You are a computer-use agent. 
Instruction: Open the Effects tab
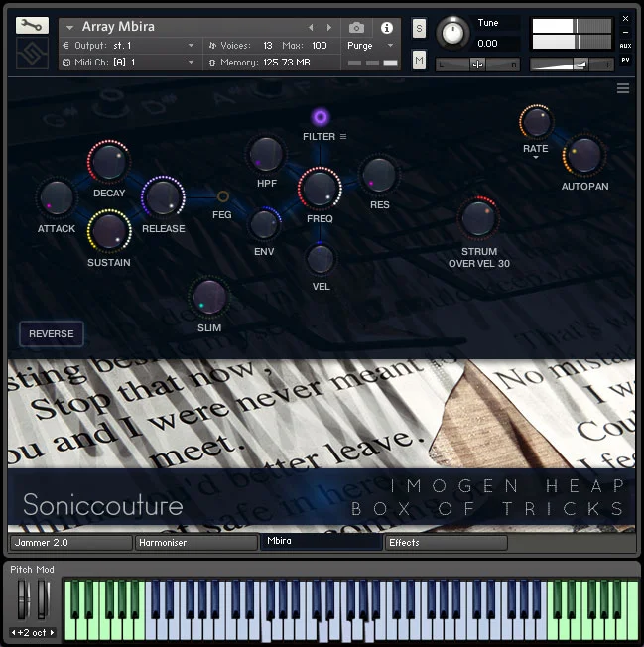(x=447, y=543)
